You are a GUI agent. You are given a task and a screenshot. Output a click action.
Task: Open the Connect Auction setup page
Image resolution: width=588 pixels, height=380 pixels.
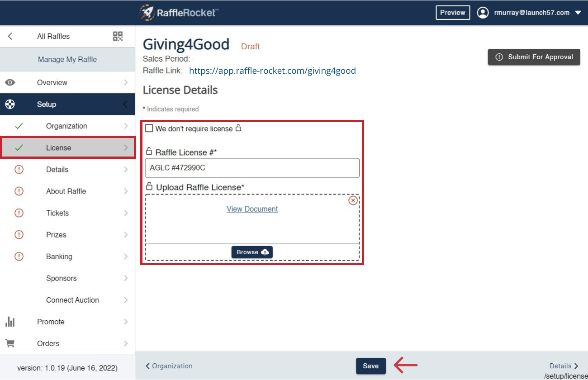coord(67,300)
